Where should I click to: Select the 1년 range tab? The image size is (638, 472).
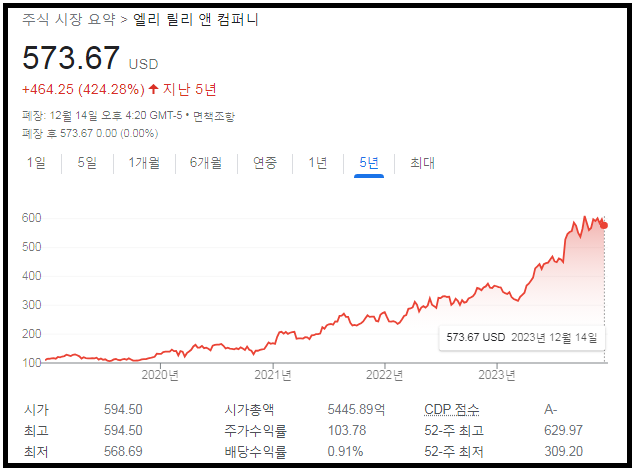[x=318, y=163]
